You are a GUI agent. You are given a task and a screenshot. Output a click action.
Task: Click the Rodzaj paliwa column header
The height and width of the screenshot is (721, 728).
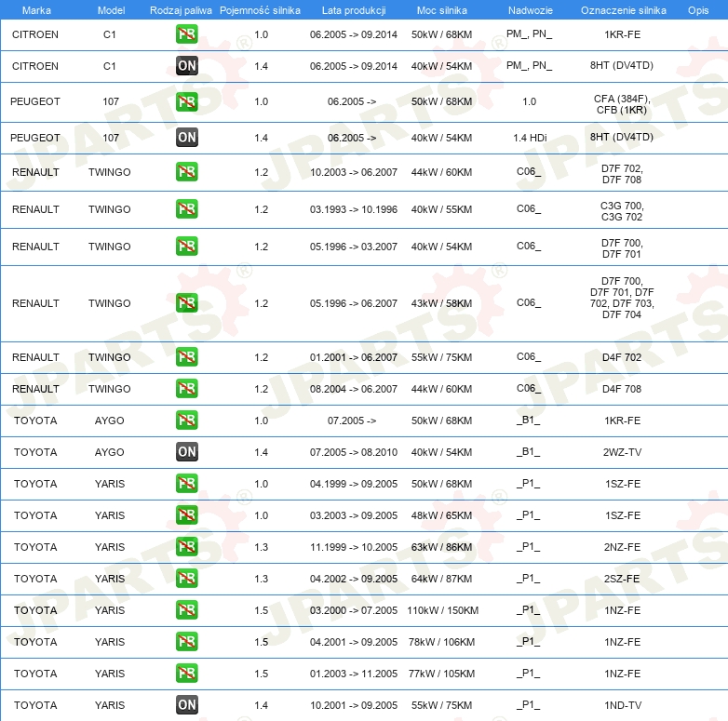click(181, 10)
